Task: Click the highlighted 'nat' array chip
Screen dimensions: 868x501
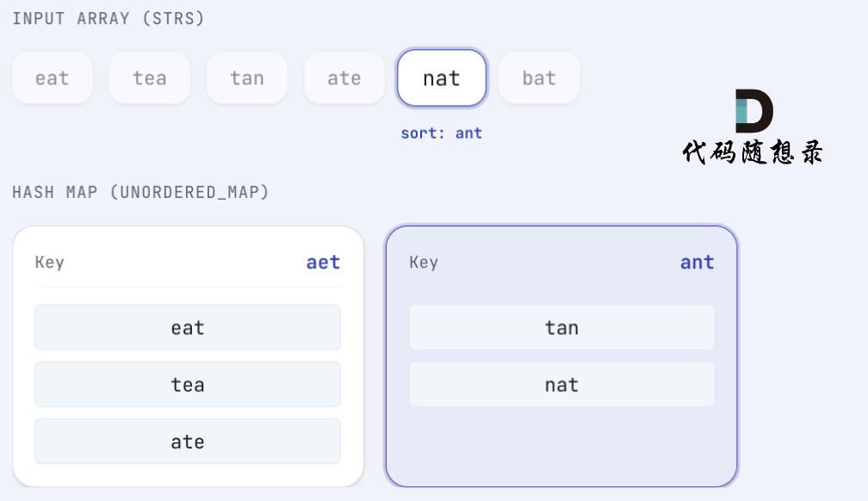Action: click(x=442, y=78)
